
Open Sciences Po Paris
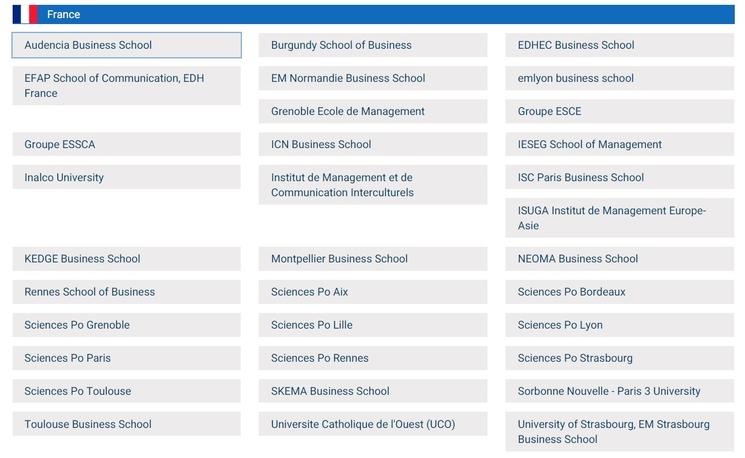126,357
